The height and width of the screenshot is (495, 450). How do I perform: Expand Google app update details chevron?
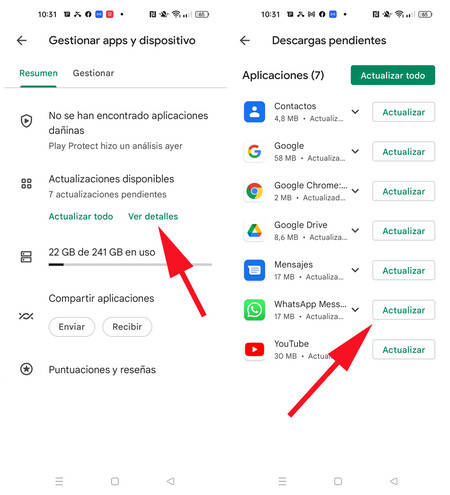point(355,151)
